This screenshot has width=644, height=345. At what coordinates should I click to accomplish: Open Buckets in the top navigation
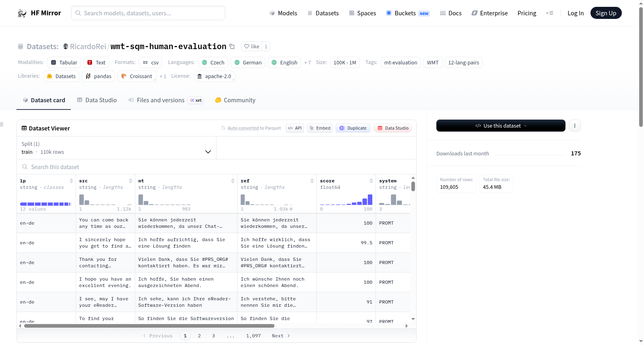pyautogui.click(x=408, y=13)
